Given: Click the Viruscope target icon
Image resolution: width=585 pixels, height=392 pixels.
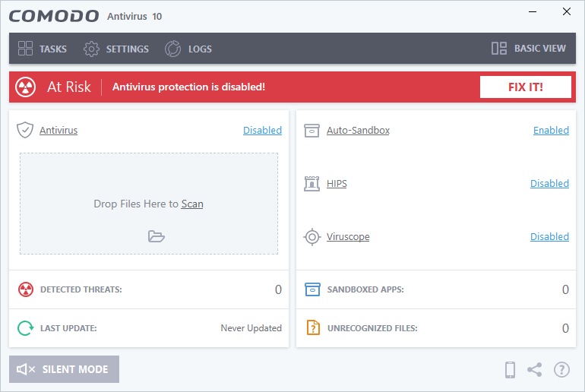Looking at the screenshot, I should 311,237.
